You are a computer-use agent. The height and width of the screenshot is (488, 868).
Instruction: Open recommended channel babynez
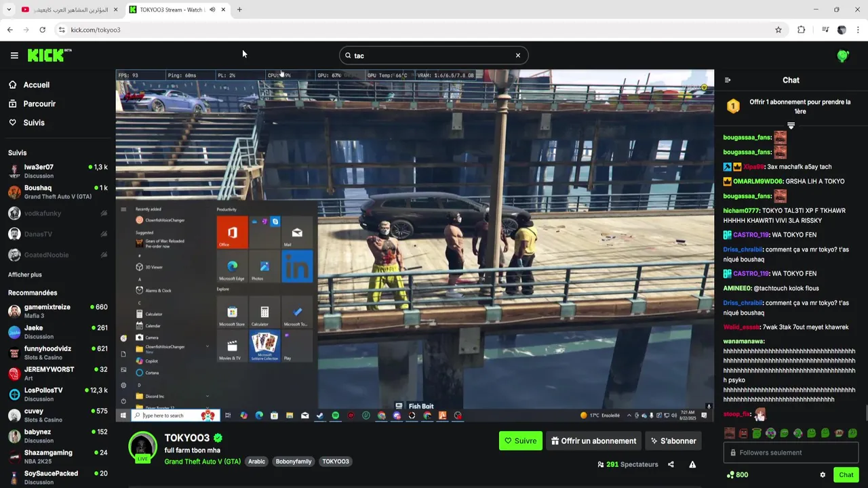click(x=58, y=436)
